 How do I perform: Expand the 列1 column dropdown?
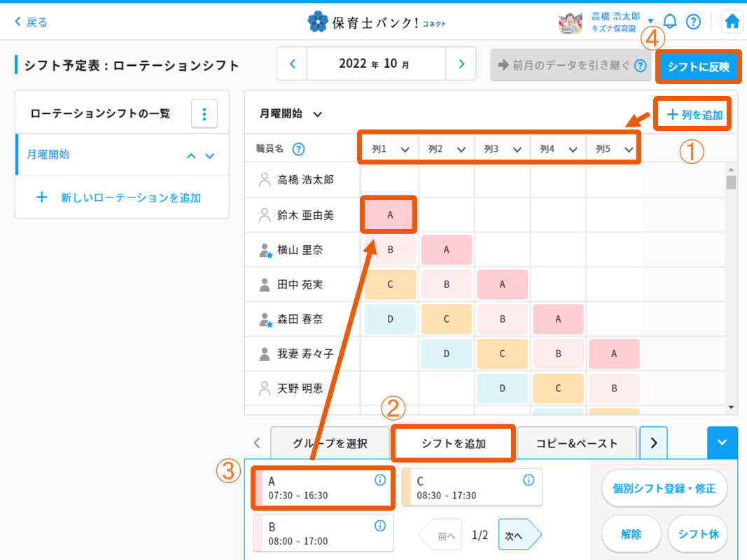pyautogui.click(x=404, y=149)
